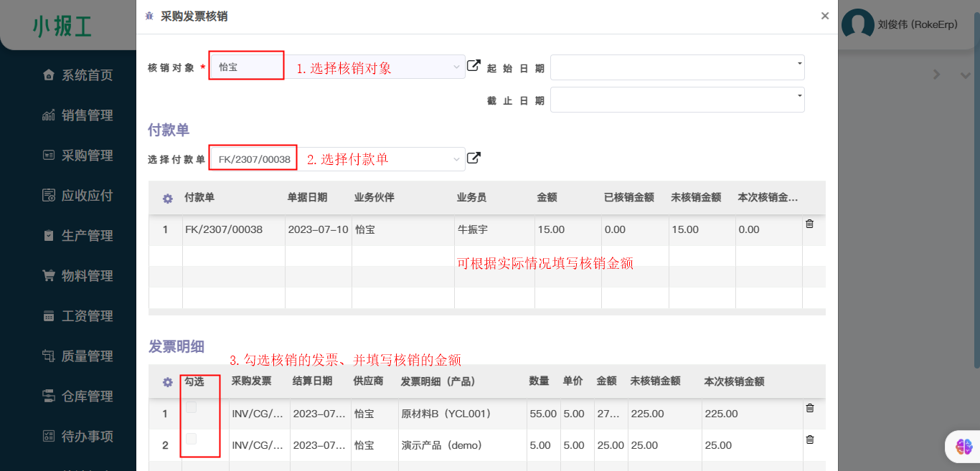
Task: Open the AI brain assistant icon
Action: pos(963,447)
